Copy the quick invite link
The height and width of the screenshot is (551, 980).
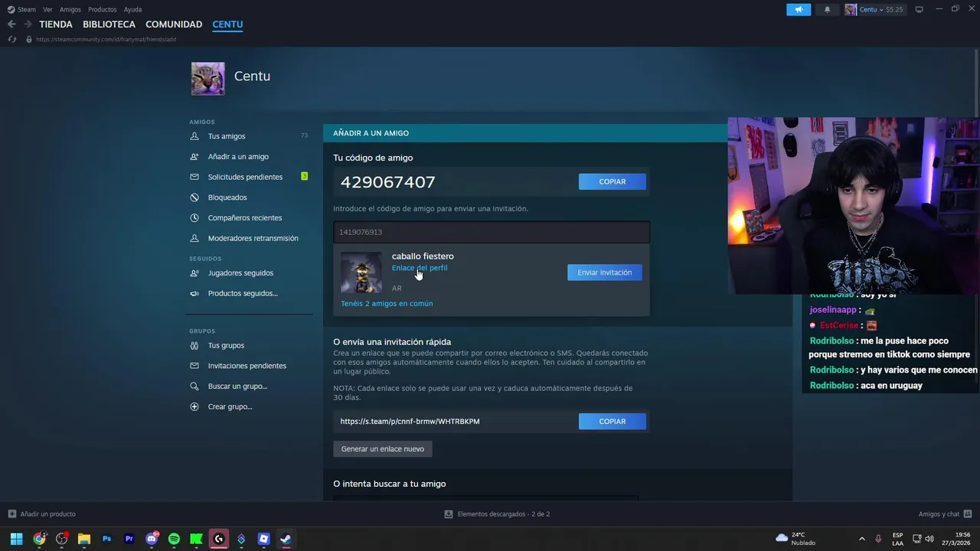pos(612,421)
